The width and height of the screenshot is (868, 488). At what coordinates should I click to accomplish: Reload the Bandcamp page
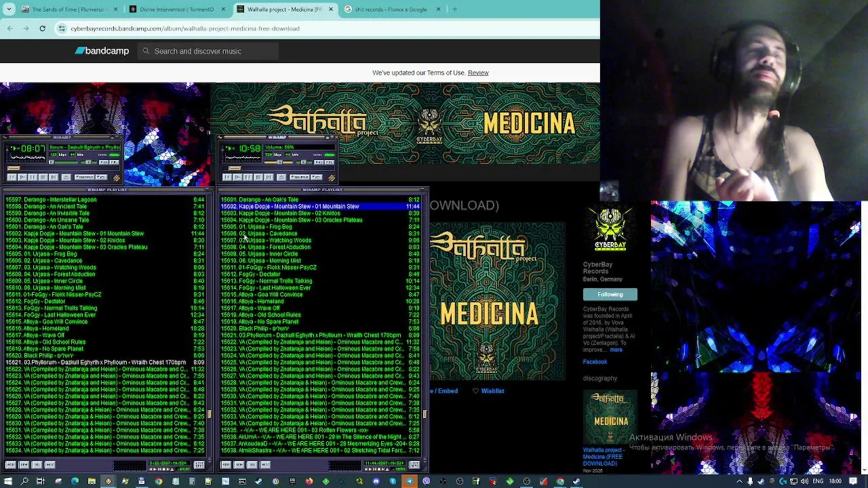[x=42, y=28]
